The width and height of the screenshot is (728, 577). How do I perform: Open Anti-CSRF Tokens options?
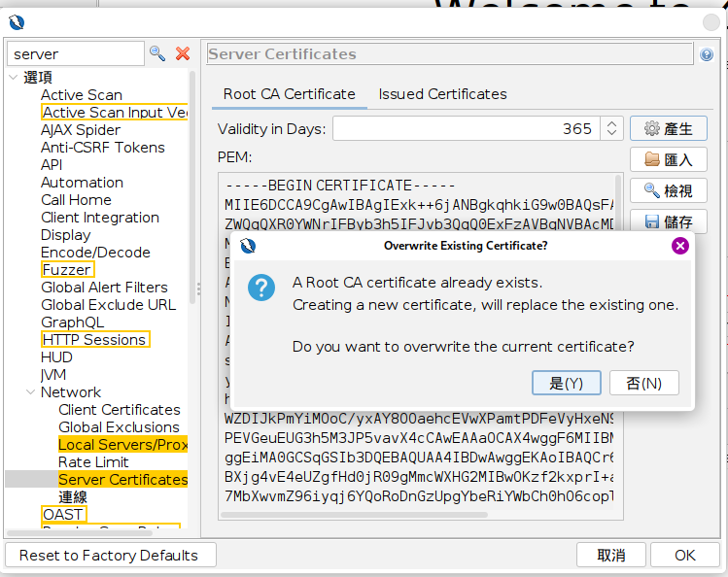[103, 148]
